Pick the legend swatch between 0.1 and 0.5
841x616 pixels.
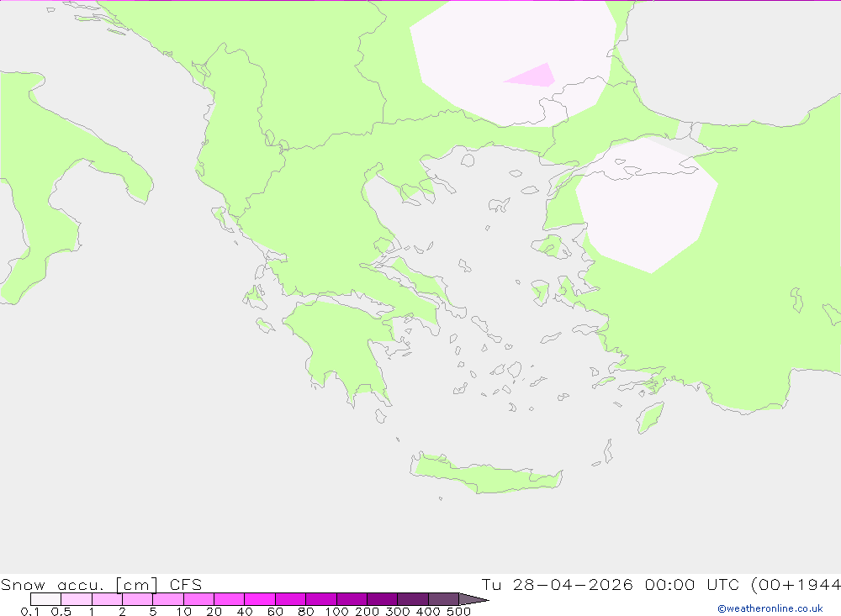45,599
